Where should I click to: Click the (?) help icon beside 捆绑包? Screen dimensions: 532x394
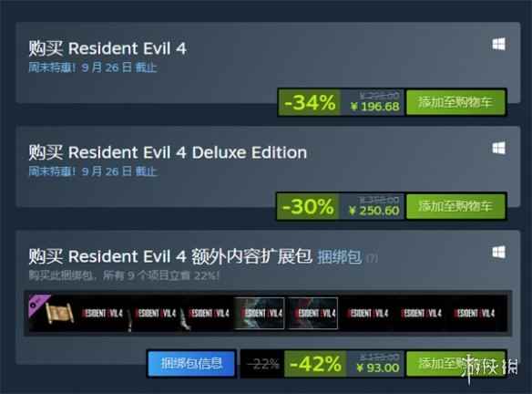pos(372,258)
